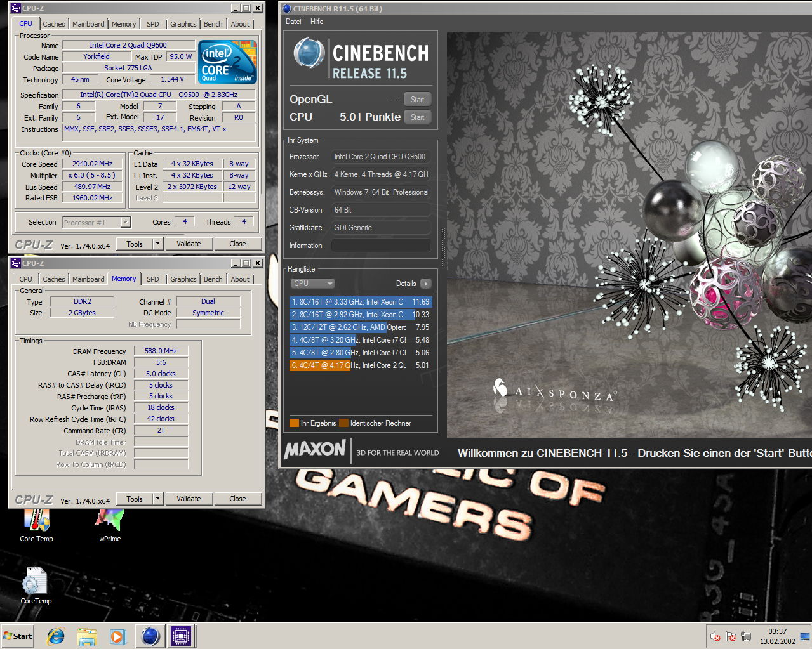Switch to Caches tab in upper CPU-Z
The image size is (812, 649).
(54, 24)
